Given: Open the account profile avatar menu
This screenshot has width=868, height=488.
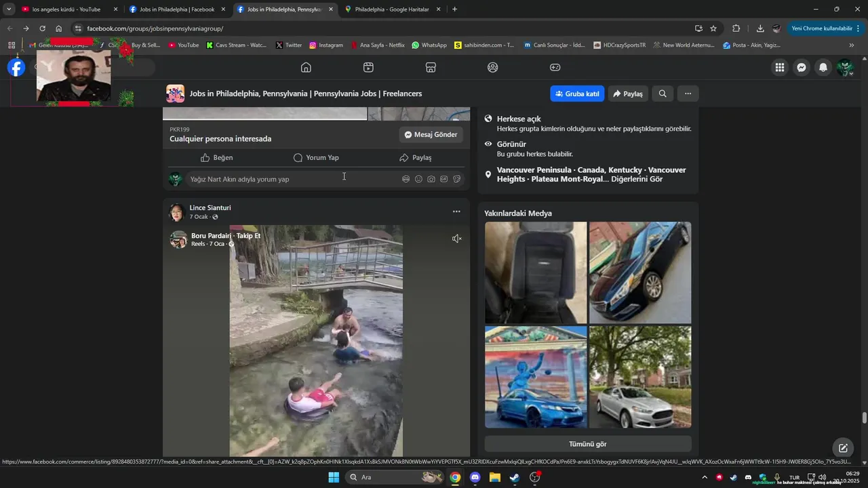Looking at the screenshot, I should (845, 67).
